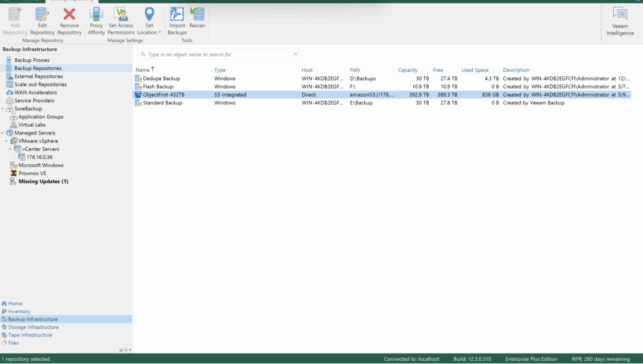Viewport: 643px width, 364px height.
Task: Switch to Tape Infrastructure view
Action: point(30,335)
